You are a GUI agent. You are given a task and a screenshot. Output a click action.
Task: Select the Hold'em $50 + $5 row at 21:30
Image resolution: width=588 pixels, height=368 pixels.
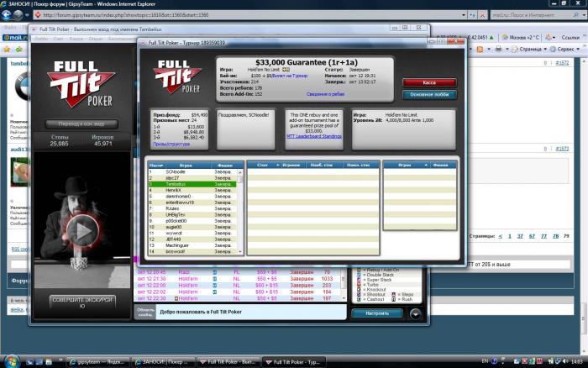(x=238, y=279)
